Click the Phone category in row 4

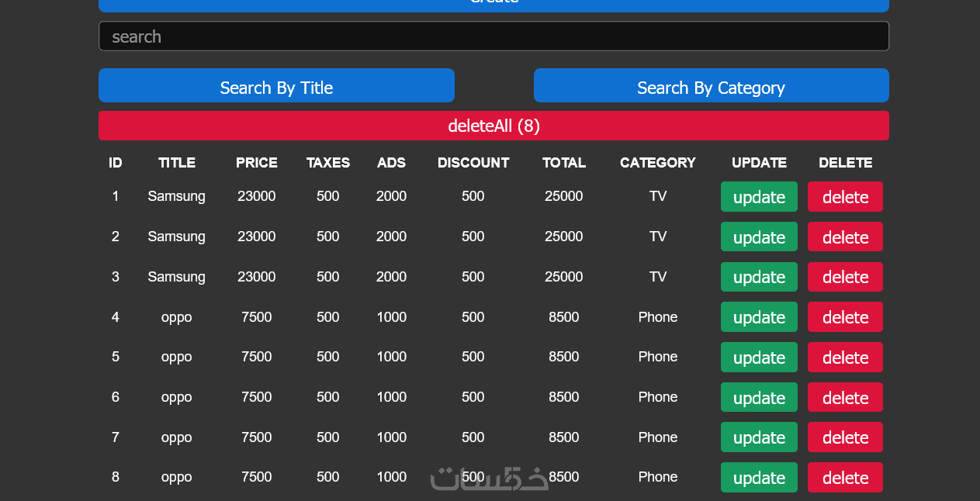pos(658,317)
